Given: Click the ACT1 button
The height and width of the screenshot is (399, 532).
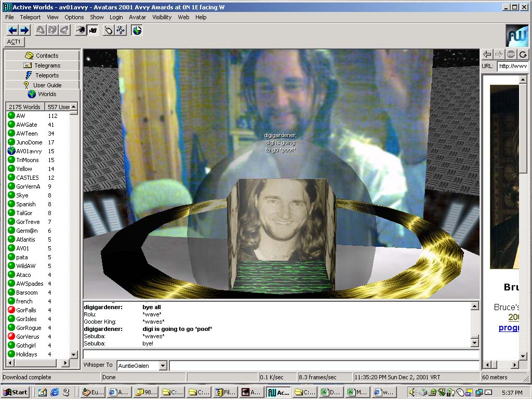Looking at the screenshot, I should click(14, 42).
